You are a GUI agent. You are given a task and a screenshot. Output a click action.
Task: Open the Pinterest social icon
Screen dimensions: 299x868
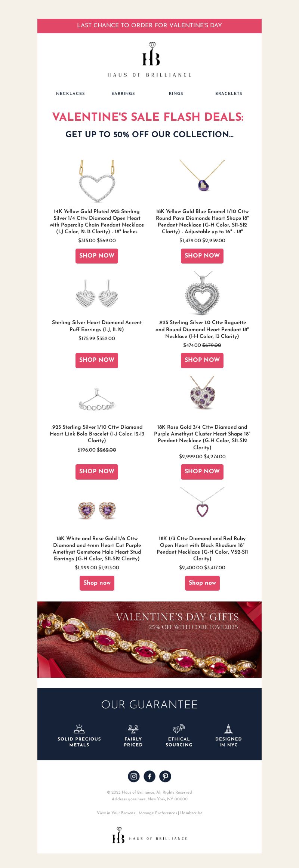(165, 776)
